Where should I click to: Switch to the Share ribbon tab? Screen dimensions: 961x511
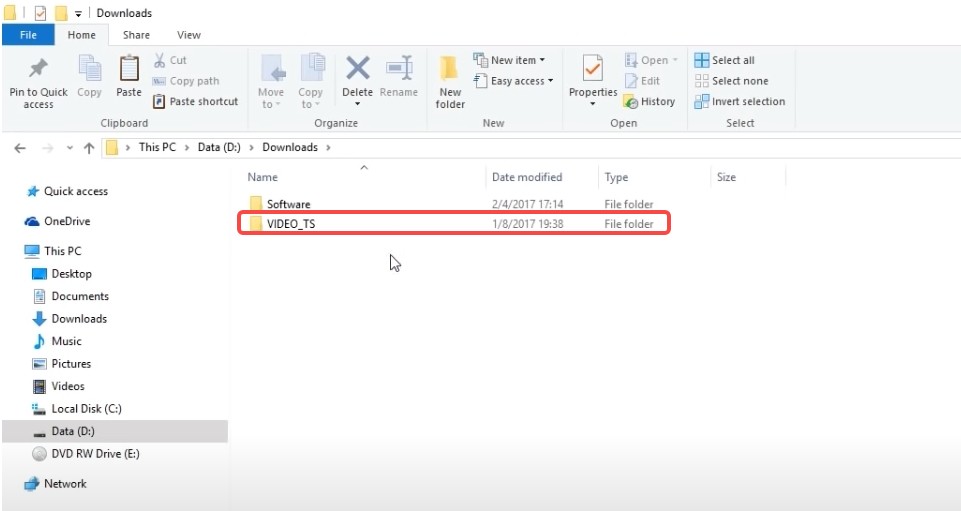136,35
